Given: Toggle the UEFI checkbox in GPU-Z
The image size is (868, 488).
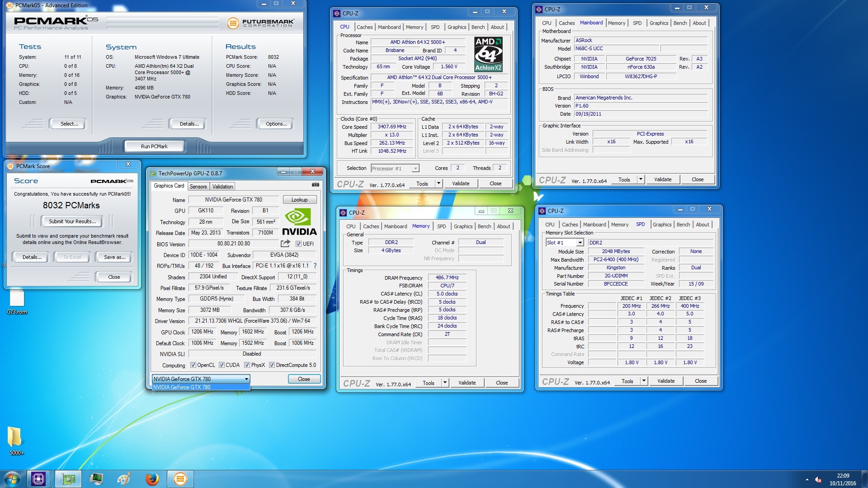Looking at the screenshot, I should [298, 244].
